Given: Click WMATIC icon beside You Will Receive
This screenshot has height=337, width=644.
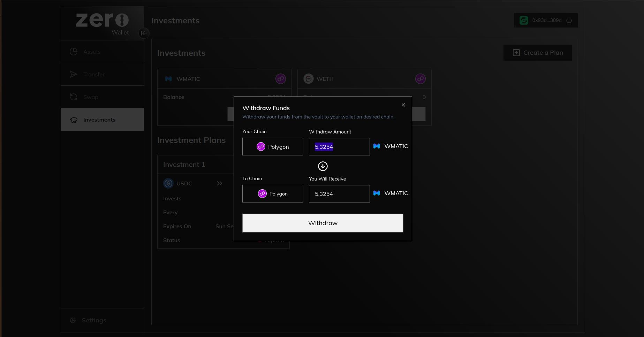Looking at the screenshot, I should (x=377, y=193).
